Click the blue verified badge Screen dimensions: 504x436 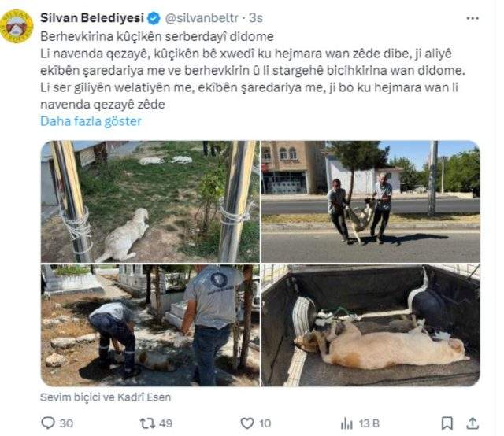[x=154, y=18]
